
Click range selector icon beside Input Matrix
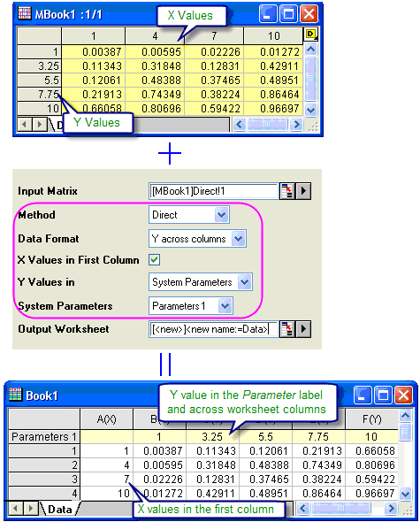[x=286, y=191]
